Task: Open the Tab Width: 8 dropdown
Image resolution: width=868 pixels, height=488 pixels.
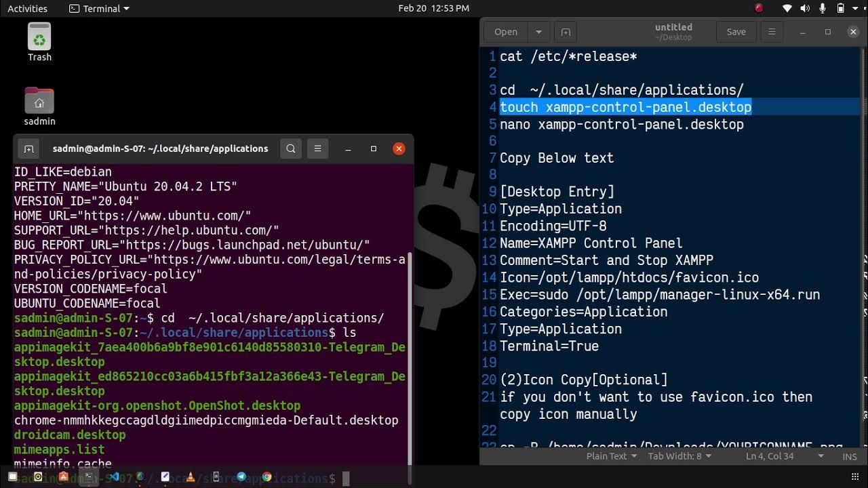Action: coord(679,456)
